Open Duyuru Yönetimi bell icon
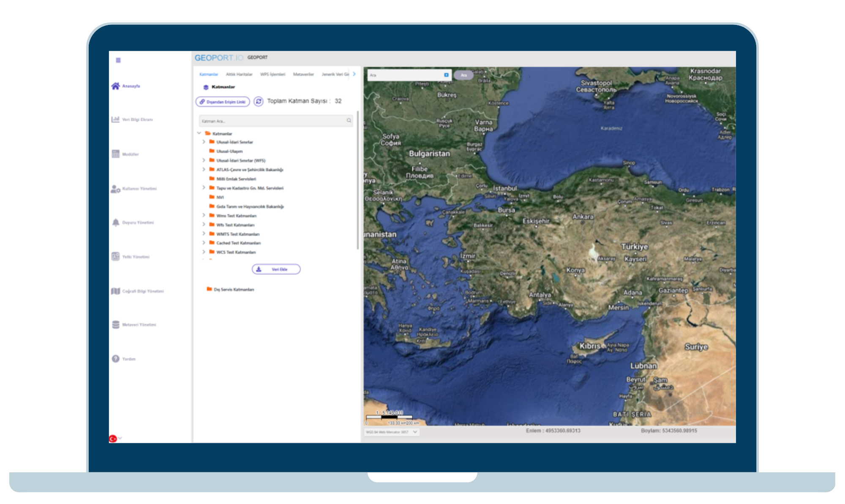 tap(116, 222)
